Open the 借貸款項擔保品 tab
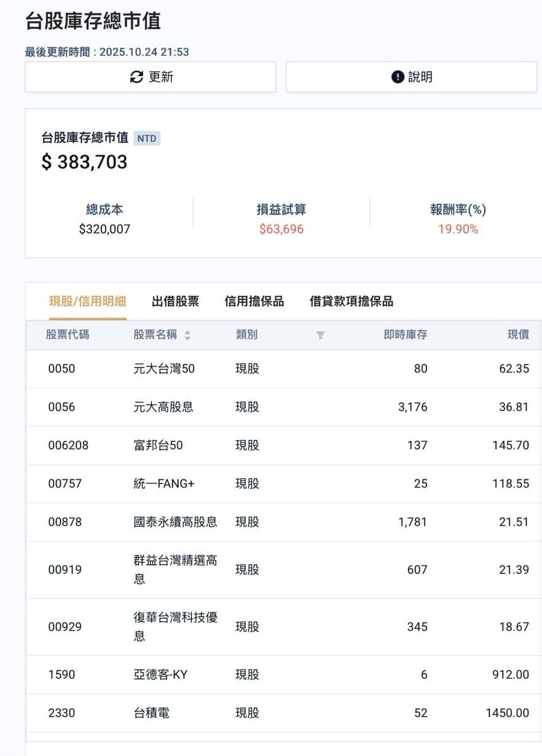Screen dimensions: 542x756 pos(352,301)
